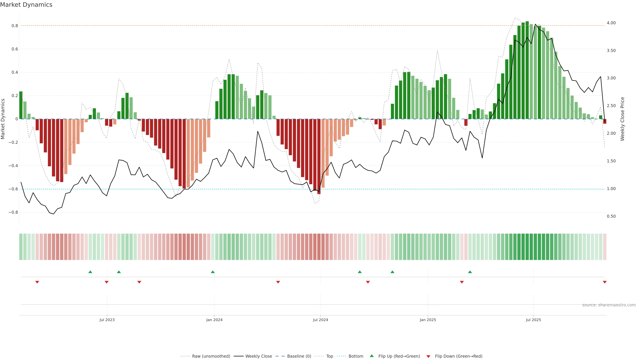Click the rightmost red flip-down triangle marker
644x362 pixels.
[604, 282]
